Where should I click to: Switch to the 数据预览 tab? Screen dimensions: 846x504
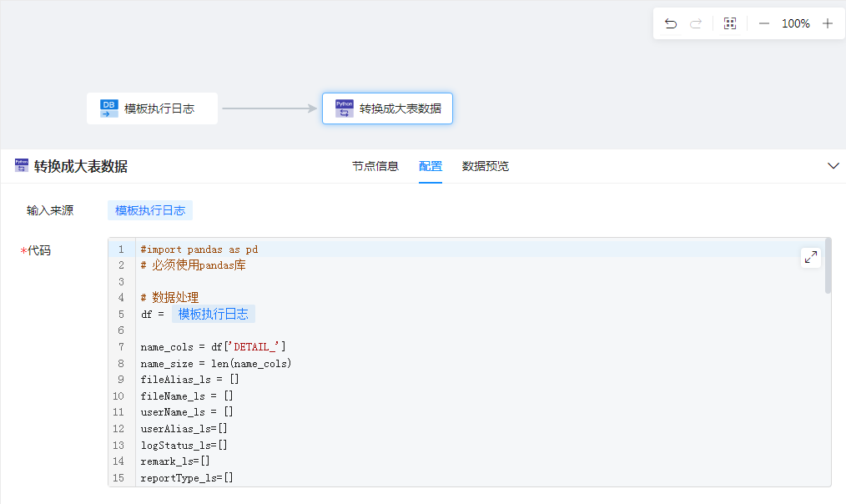tap(486, 166)
